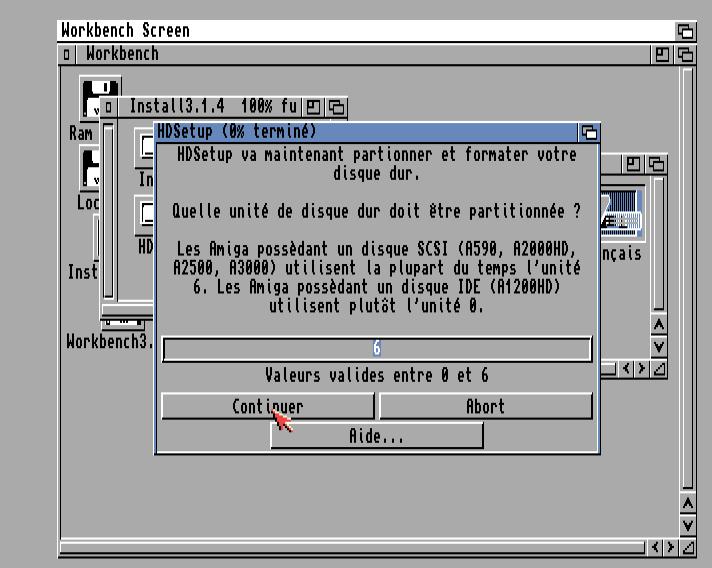Click the Workbench window horizontal scrollbar

[352, 547]
